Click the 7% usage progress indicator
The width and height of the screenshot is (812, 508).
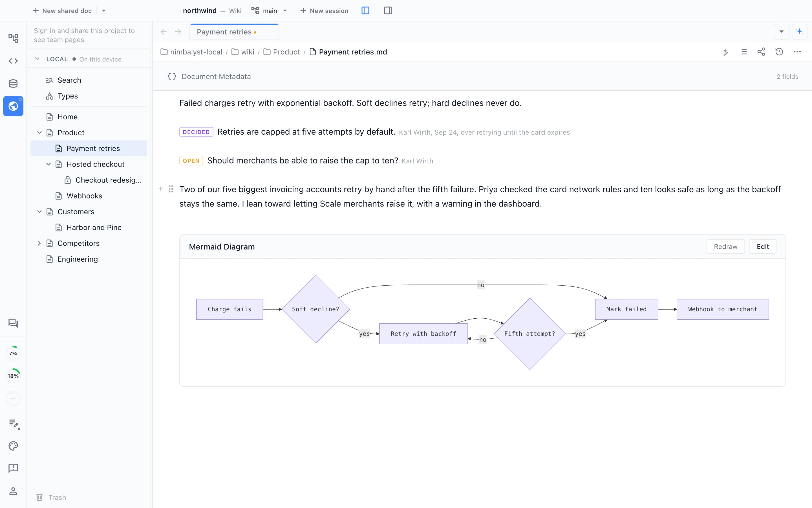(x=13, y=353)
